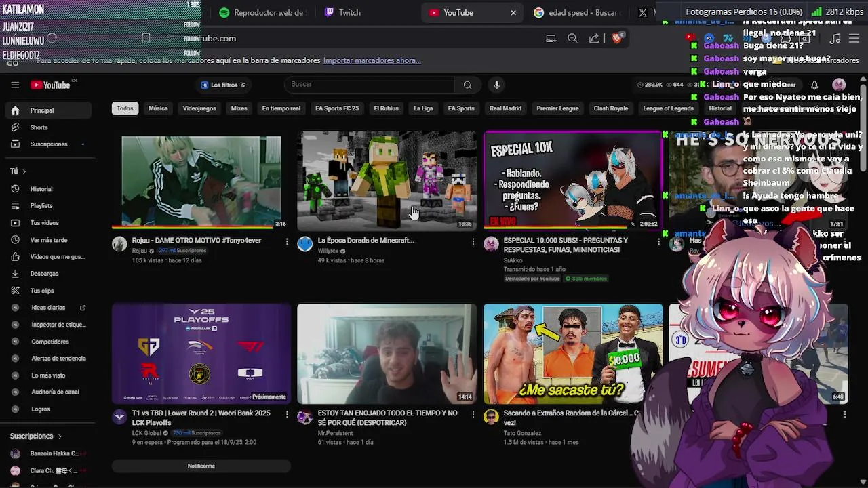Click bookmark icon in address bar

(146, 39)
